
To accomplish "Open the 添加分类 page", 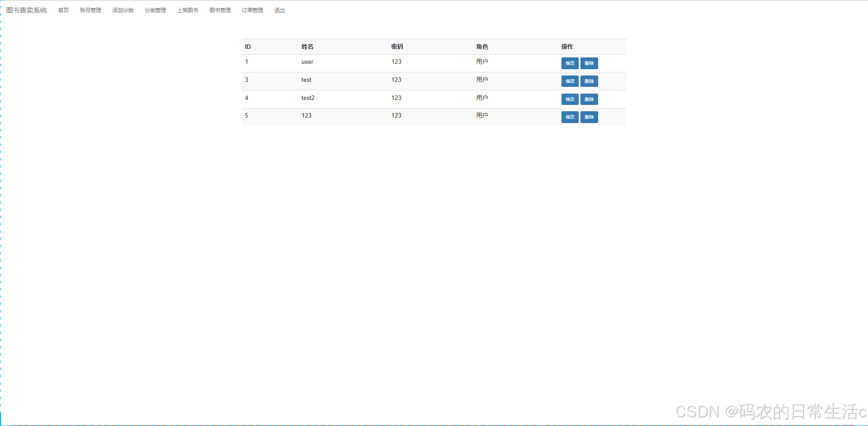I will point(123,10).
